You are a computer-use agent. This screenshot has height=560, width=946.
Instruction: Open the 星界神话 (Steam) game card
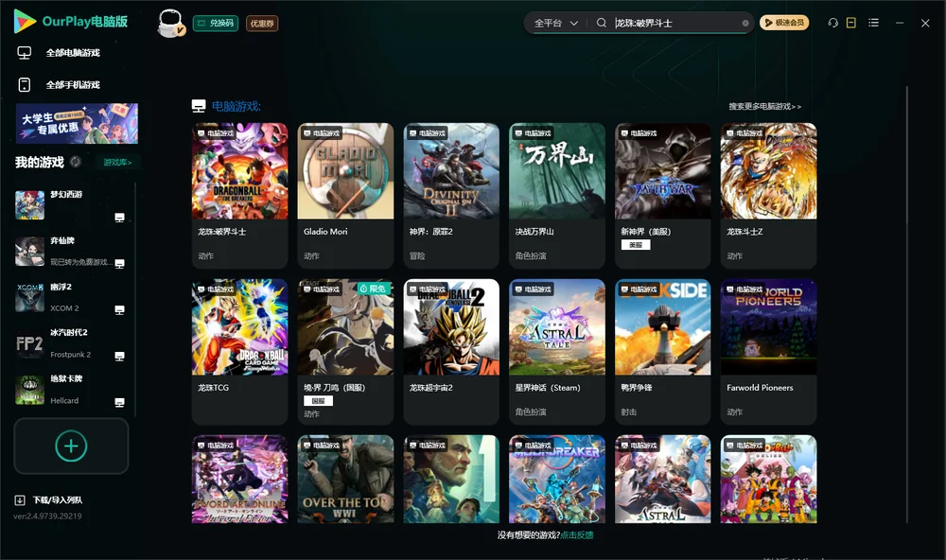click(557, 352)
